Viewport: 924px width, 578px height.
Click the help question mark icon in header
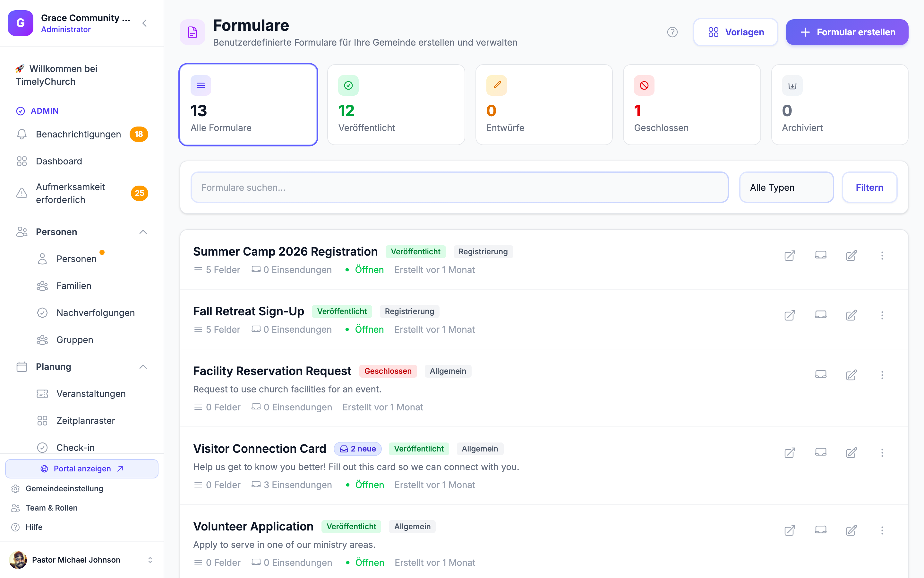[672, 32]
